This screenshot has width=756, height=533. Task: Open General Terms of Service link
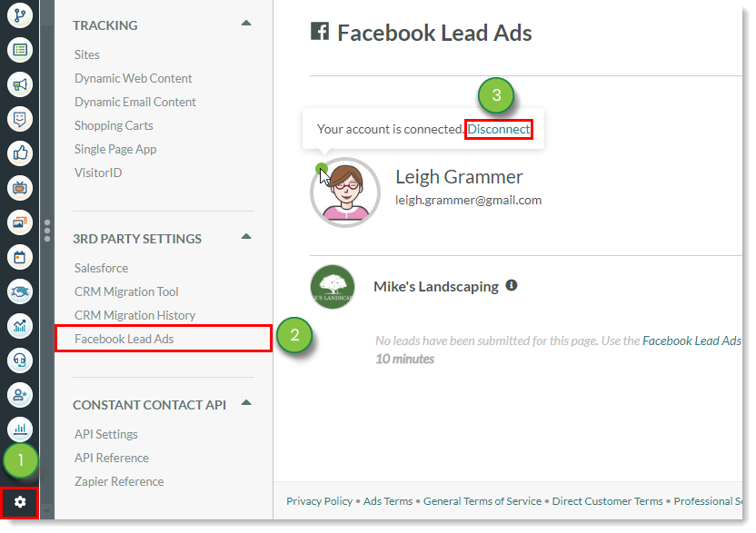[482, 501]
